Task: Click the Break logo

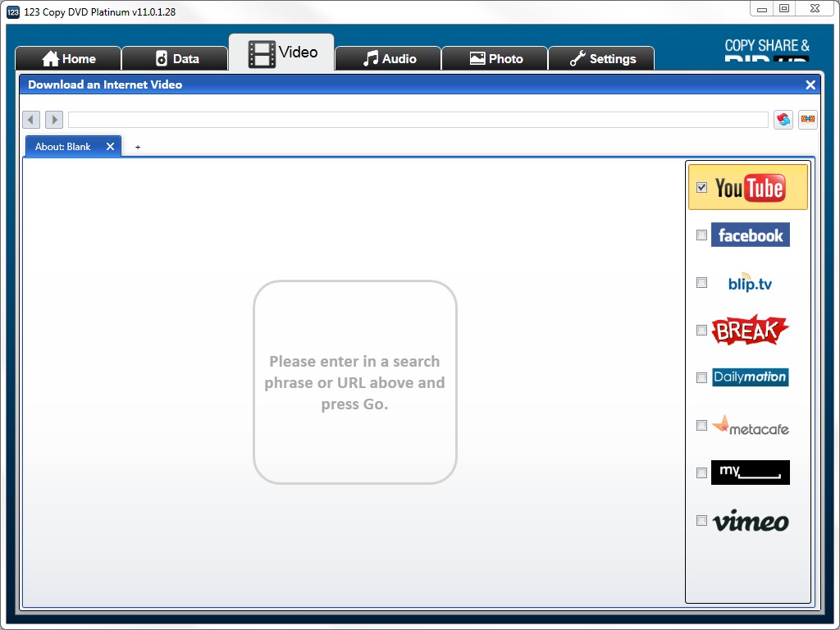Action: pyautogui.click(x=750, y=330)
